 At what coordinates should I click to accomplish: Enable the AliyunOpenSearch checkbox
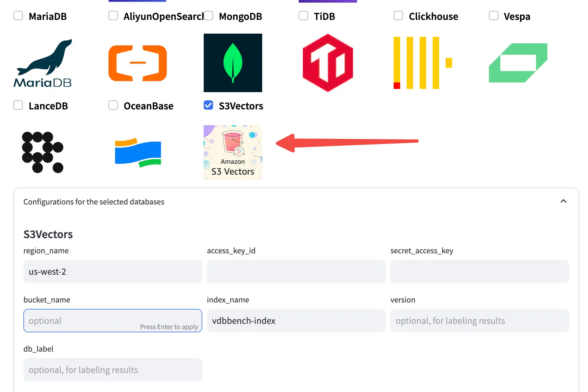coord(113,16)
